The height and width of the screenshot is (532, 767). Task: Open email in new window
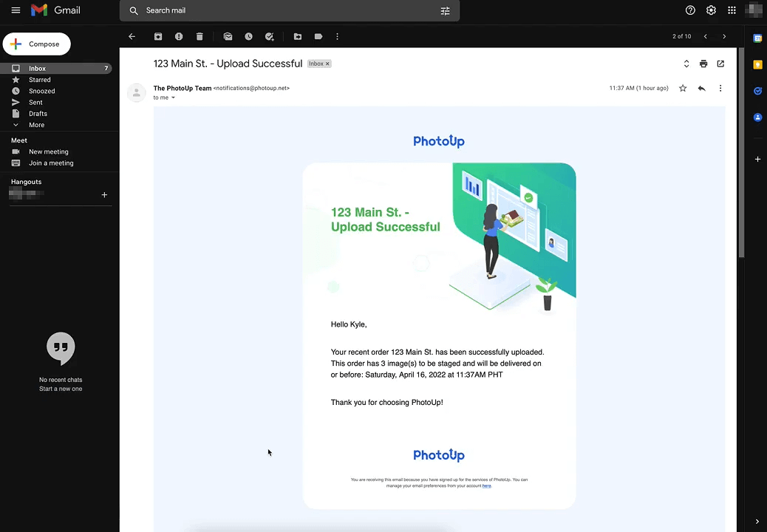720,64
